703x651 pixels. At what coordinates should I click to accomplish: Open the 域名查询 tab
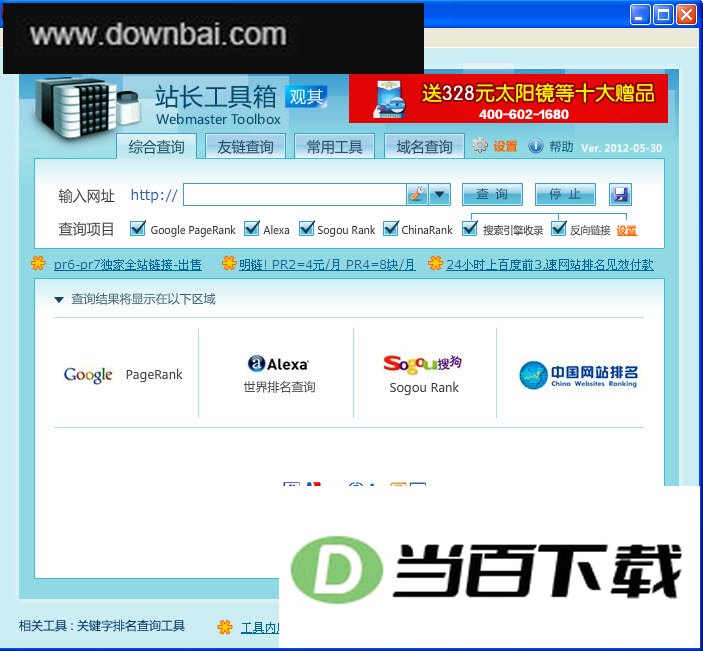[424, 146]
